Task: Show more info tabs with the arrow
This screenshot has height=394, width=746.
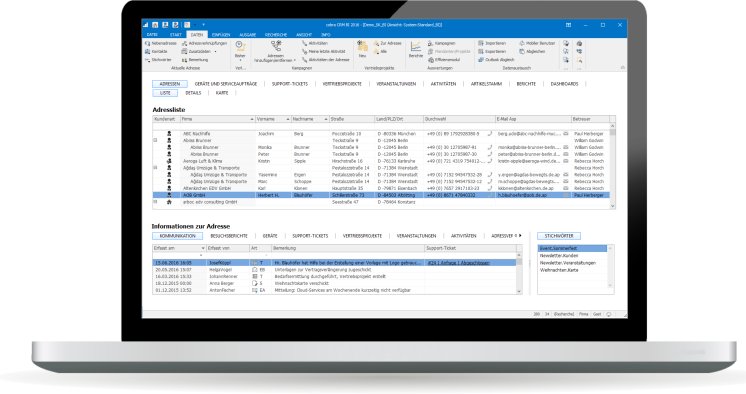Action: pyautogui.click(x=520, y=236)
